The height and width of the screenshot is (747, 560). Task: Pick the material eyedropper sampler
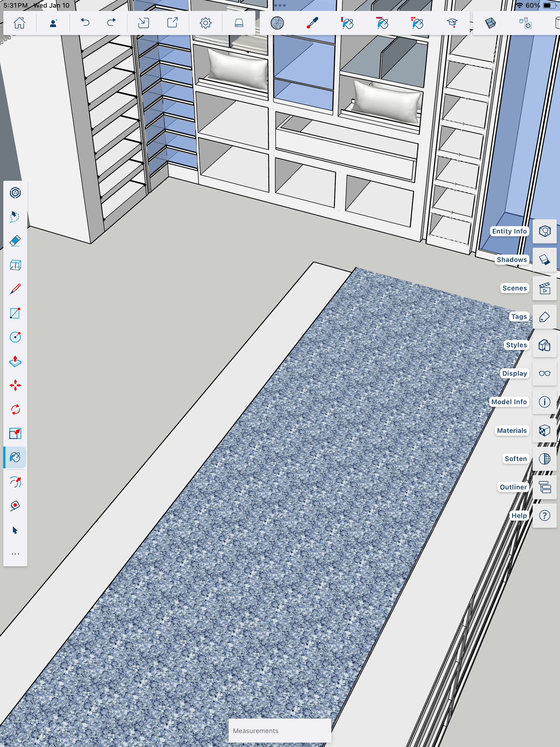312,23
